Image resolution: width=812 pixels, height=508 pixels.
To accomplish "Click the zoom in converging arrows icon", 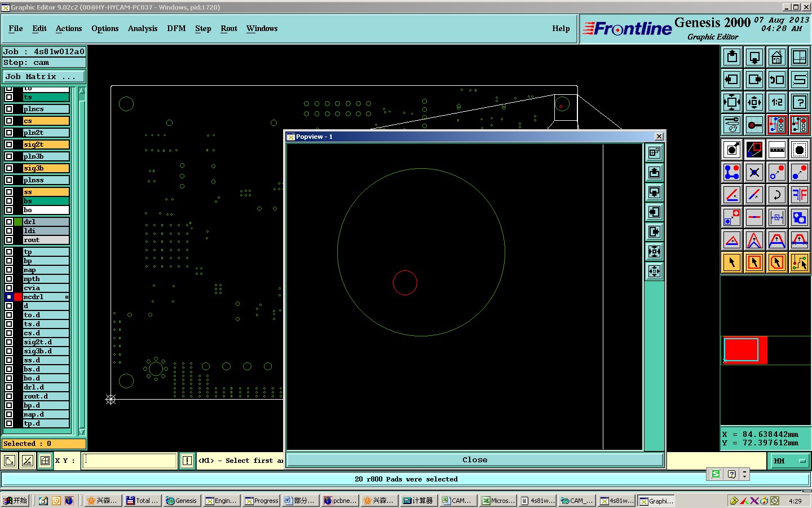I will (x=732, y=102).
